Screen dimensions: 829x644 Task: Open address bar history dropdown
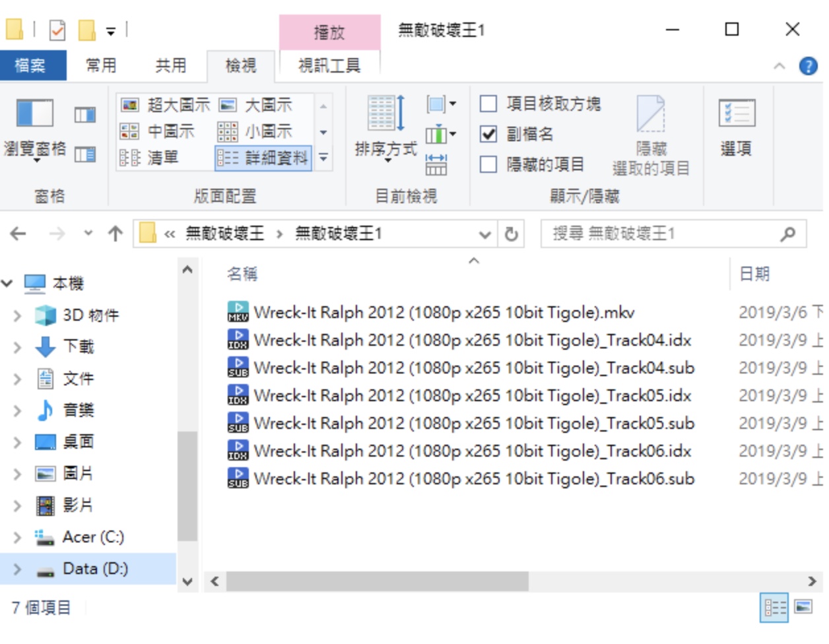(485, 234)
